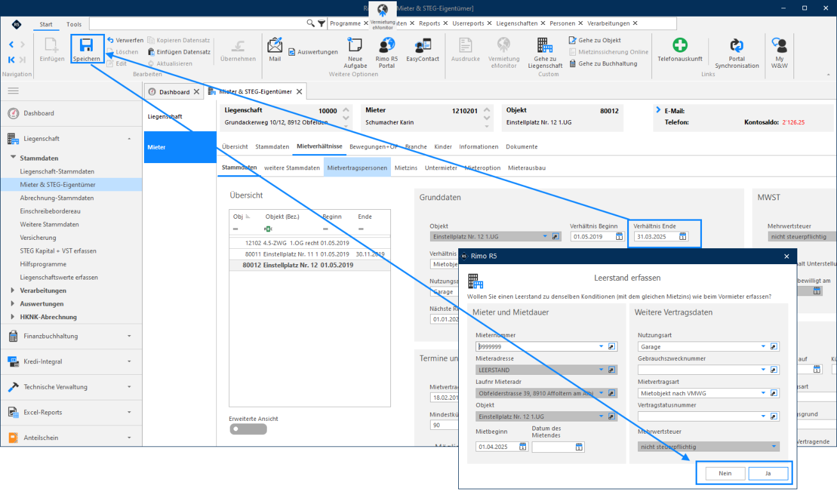
Task: Open calendar picker for Mietbeginn in dialog
Action: click(523, 447)
